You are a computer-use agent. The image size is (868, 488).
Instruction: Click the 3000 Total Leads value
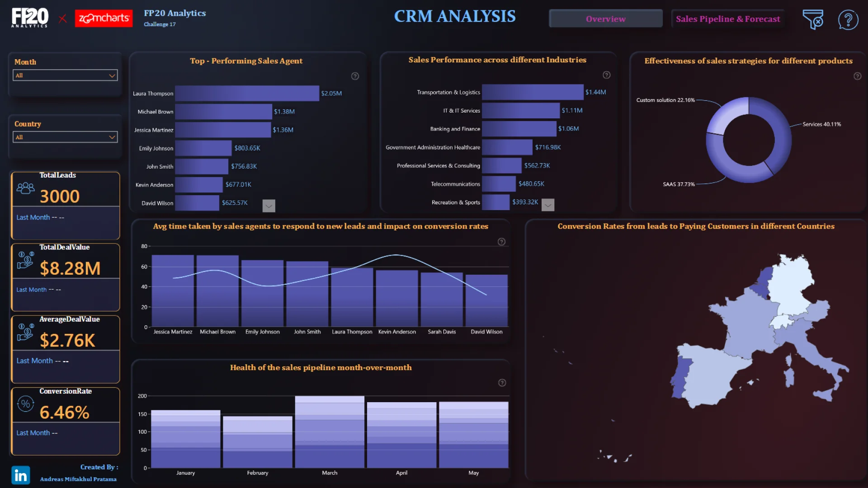[60, 196]
